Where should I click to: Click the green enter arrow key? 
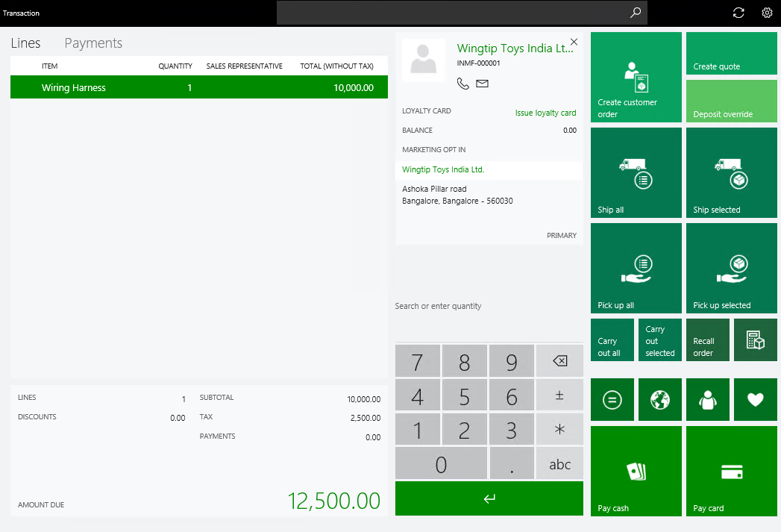pyautogui.click(x=489, y=498)
